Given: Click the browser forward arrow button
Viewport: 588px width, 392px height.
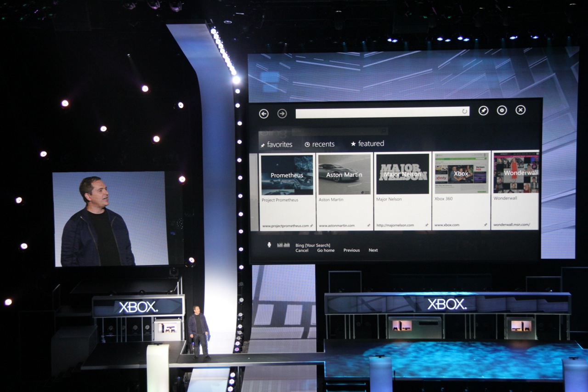Looking at the screenshot, I should click(282, 114).
